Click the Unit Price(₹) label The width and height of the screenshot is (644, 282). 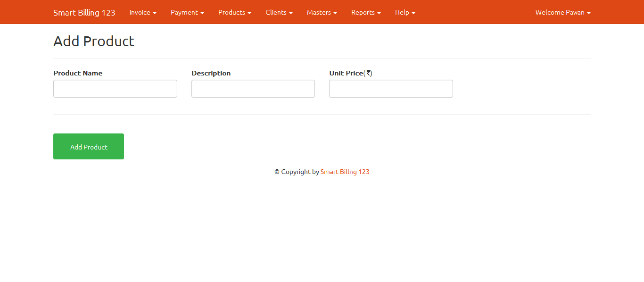351,73
